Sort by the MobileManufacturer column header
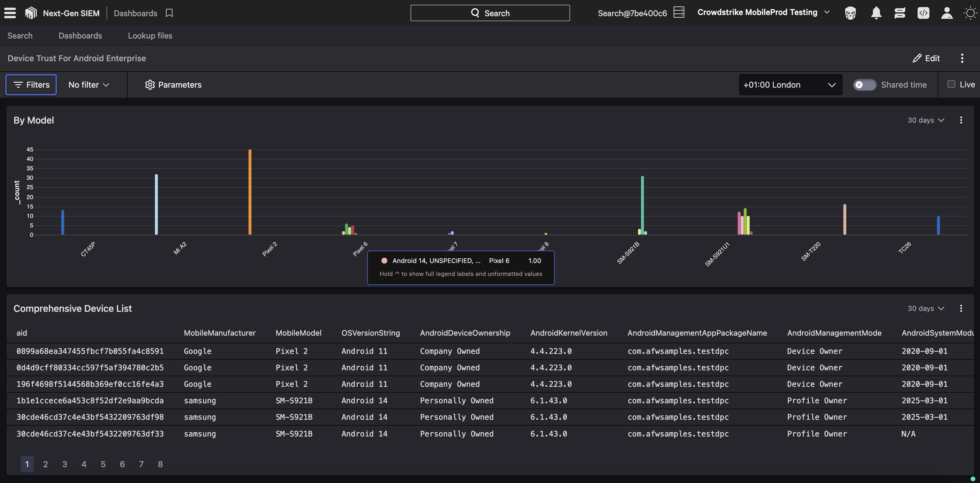Image resolution: width=980 pixels, height=483 pixels. 220,333
